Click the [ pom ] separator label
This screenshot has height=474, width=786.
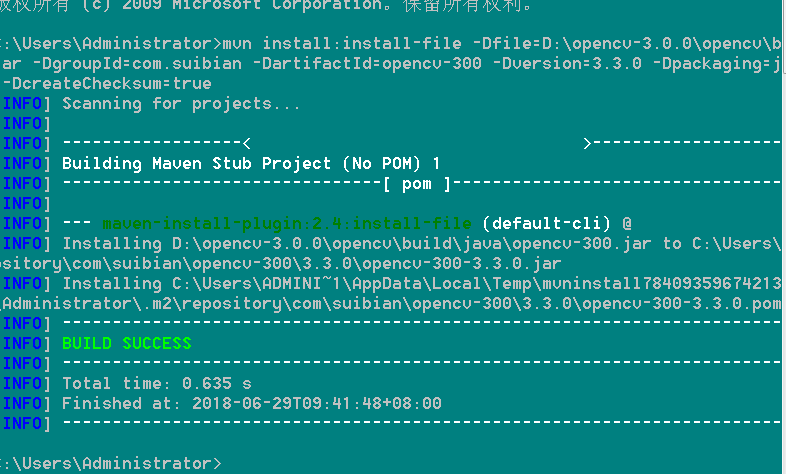tap(417, 183)
